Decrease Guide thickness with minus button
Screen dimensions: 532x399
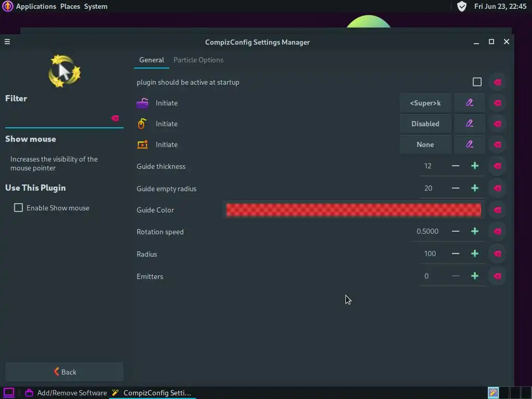point(456,166)
